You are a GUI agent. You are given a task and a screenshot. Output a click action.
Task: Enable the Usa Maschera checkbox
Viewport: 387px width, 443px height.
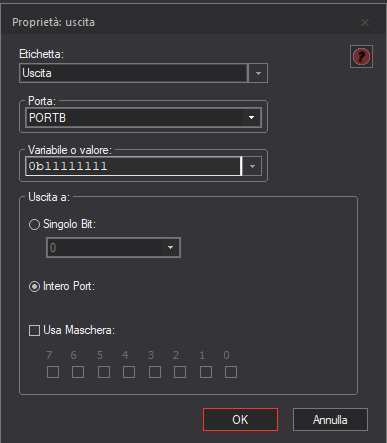(x=34, y=330)
